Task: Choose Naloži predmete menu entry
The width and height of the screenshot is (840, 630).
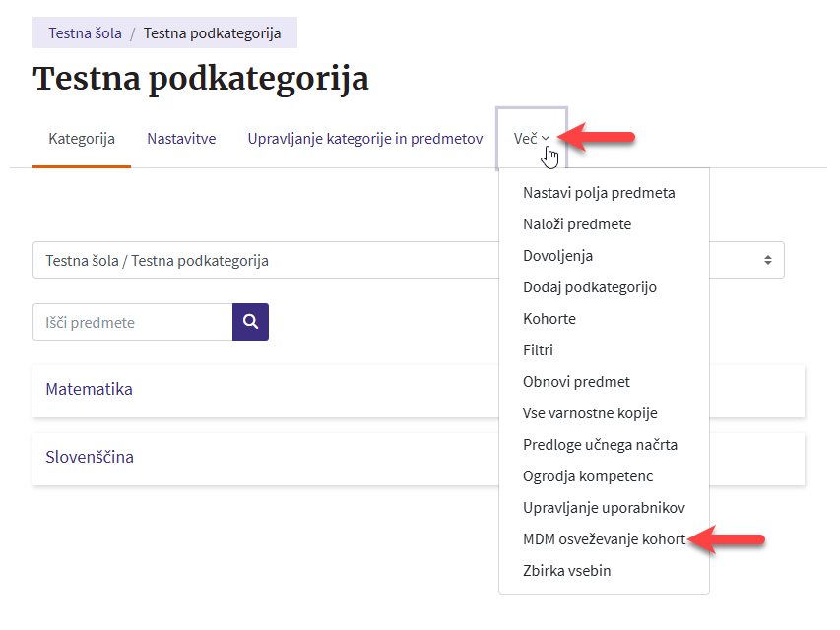Action: pos(577,224)
